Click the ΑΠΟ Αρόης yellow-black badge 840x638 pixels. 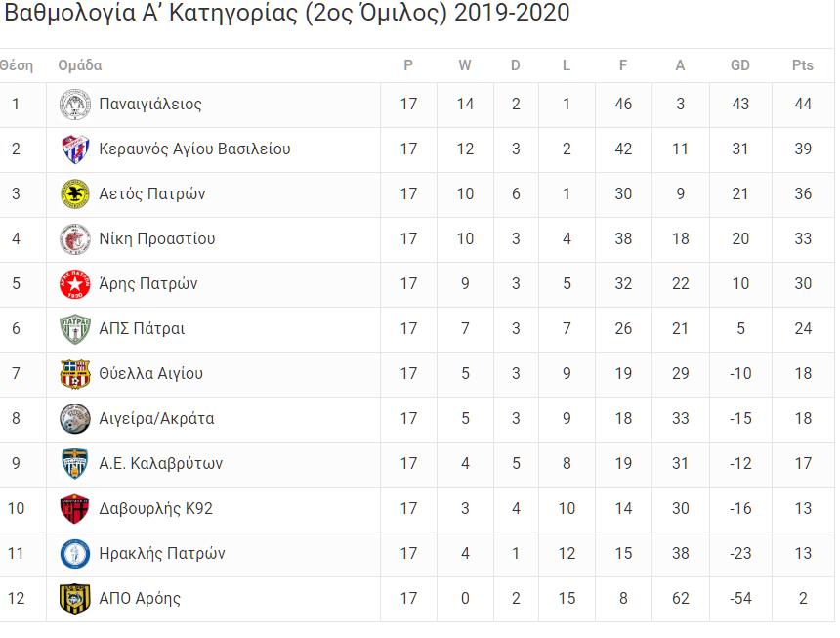(74, 600)
